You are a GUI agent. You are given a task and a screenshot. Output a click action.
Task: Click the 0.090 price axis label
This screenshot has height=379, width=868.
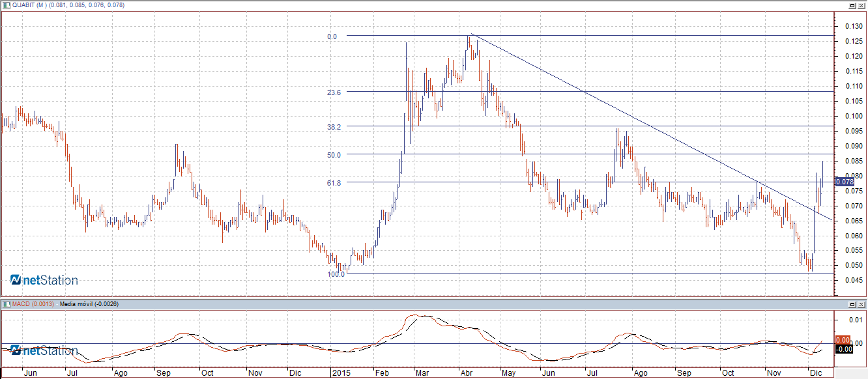point(854,146)
